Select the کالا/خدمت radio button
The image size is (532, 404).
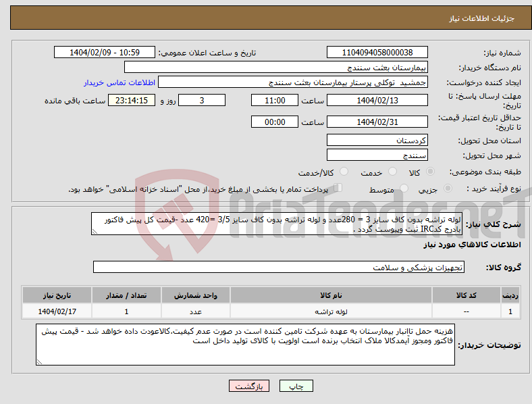point(344,172)
